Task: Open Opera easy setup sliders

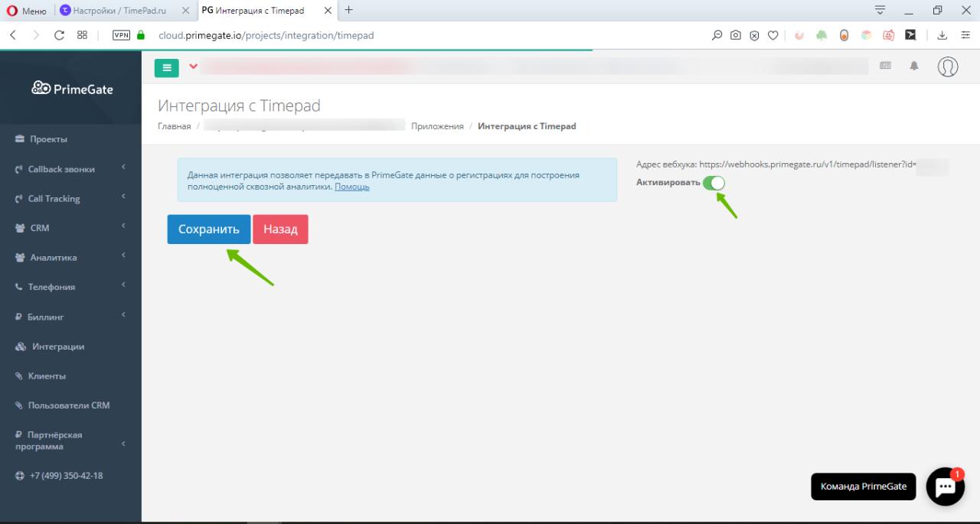Action: [x=965, y=35]
